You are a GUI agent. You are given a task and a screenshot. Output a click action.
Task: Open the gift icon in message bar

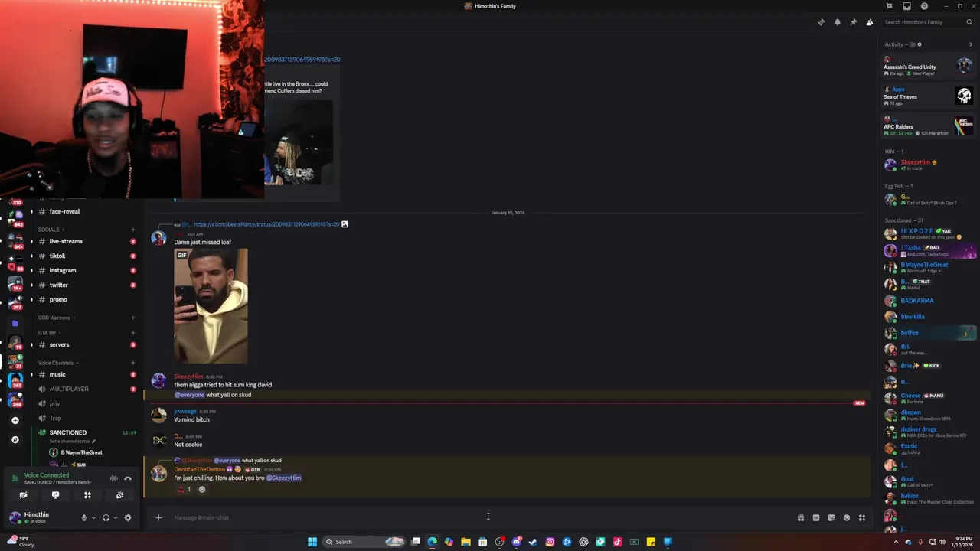point(801,517)
